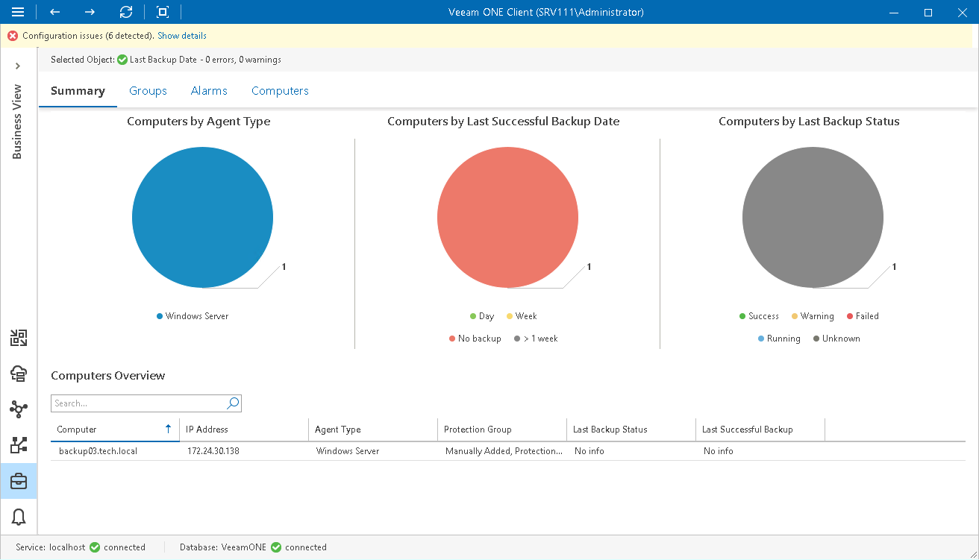
Task: Sort by the Protection Group column
Action: (502, 430)
